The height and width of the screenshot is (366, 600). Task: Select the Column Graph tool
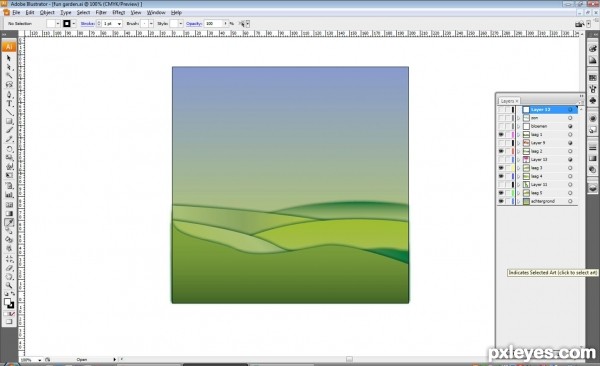coord(9,194)
